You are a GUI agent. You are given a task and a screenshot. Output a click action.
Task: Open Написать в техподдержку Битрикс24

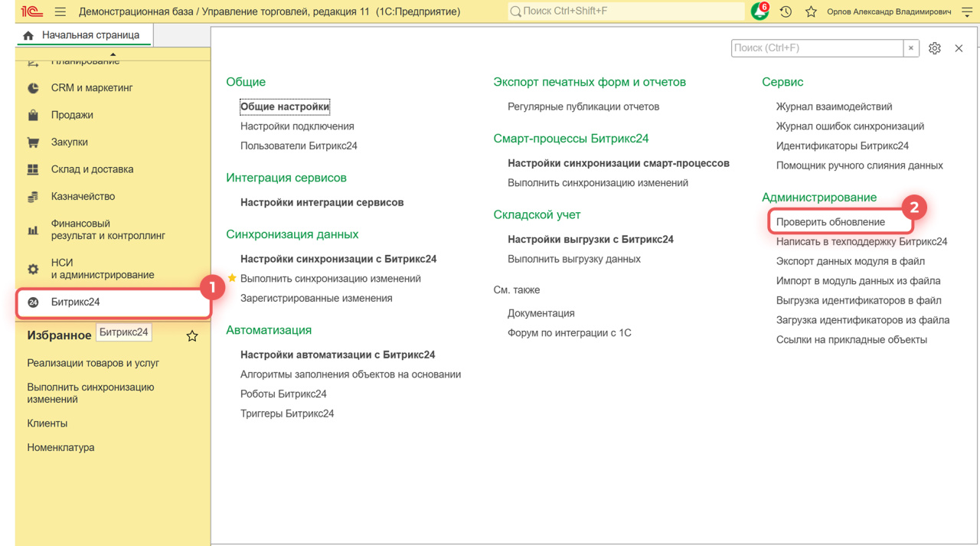pos(862,242)
